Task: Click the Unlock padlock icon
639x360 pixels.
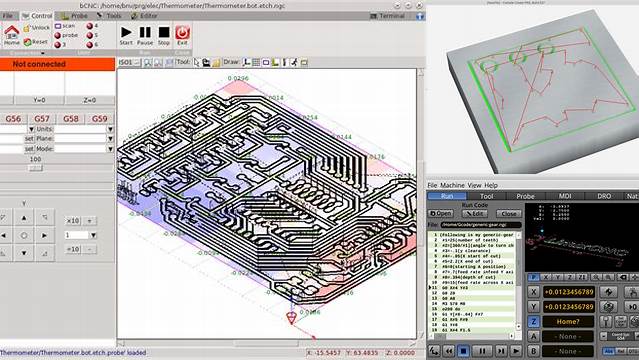Action: 27,28
